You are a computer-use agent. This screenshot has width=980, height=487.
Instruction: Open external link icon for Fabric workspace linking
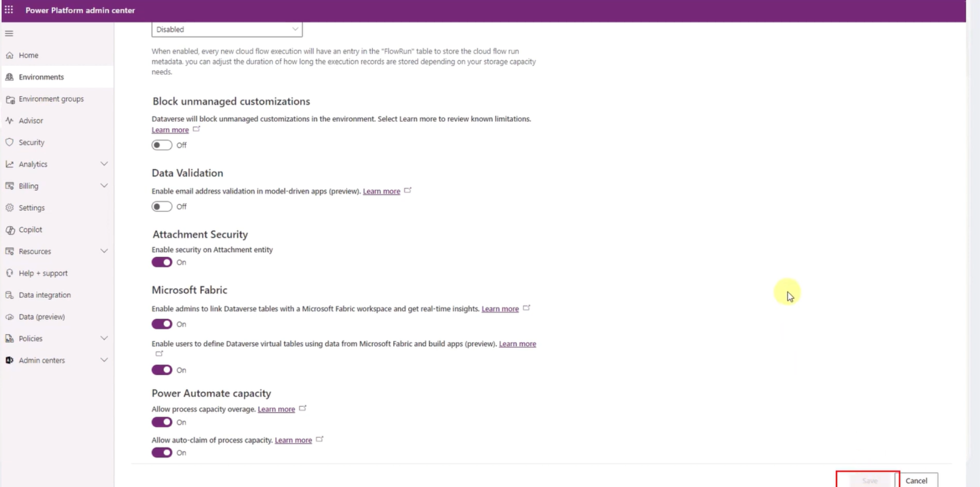tap(527, 308)
